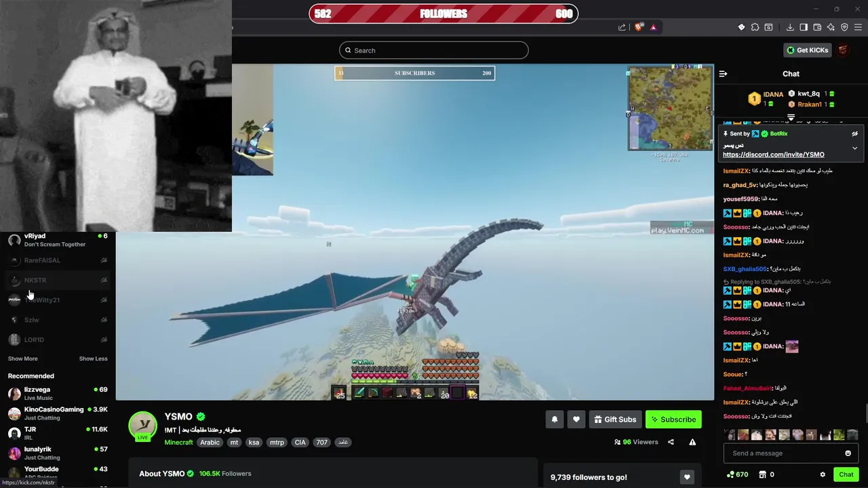Click Rrakan1 on gifter leaderboard

808,104
